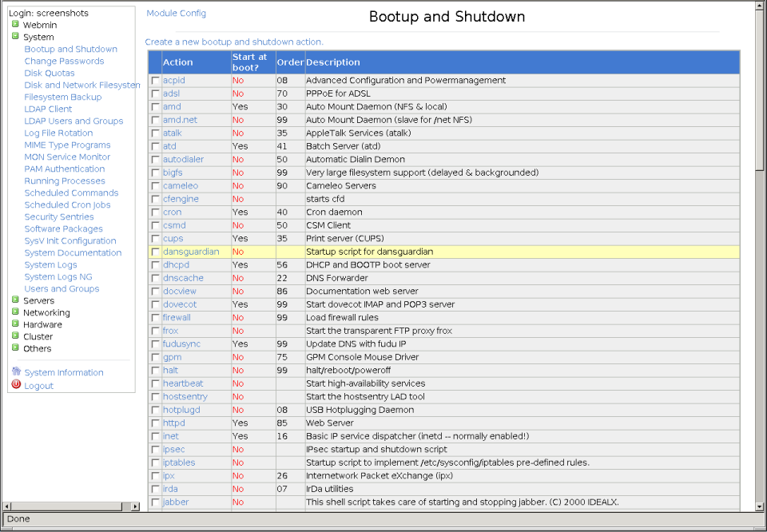The height and width of the screenshot is (532, 767).
Task: Go to Change Passwords module
Action: point(64,62)
